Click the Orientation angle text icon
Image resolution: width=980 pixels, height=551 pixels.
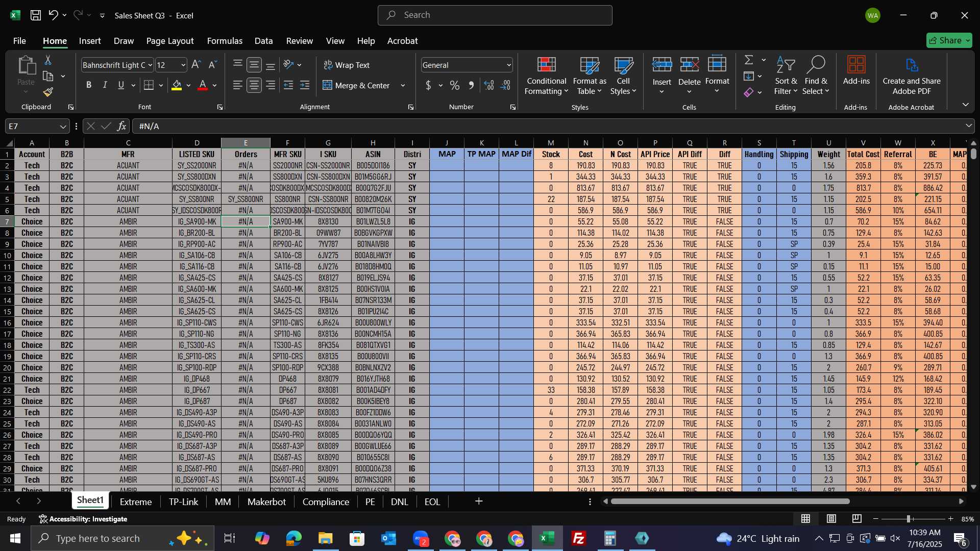(x=288, y=65)
